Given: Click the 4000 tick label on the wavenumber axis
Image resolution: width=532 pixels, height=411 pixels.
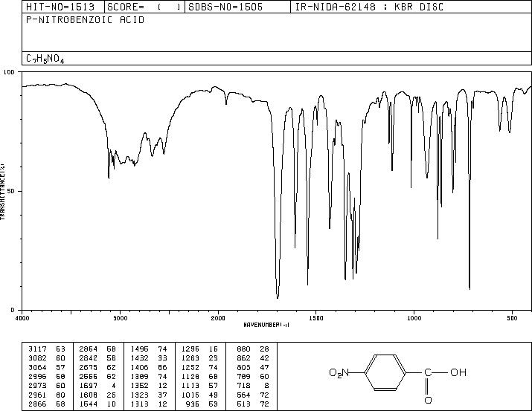Looking at the screenshot, I should click(22, 318).
